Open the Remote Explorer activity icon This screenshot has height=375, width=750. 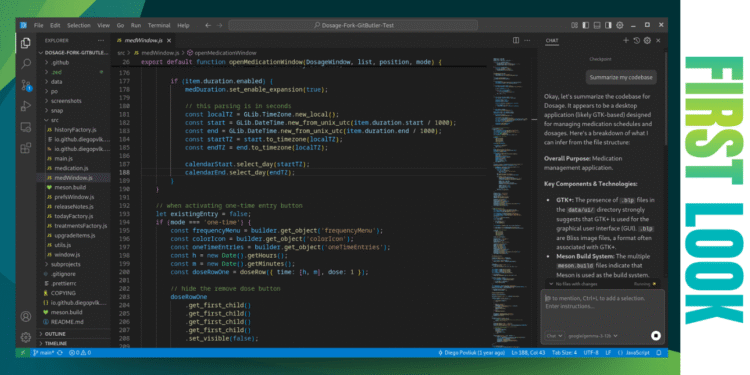[x=26, y=127]
